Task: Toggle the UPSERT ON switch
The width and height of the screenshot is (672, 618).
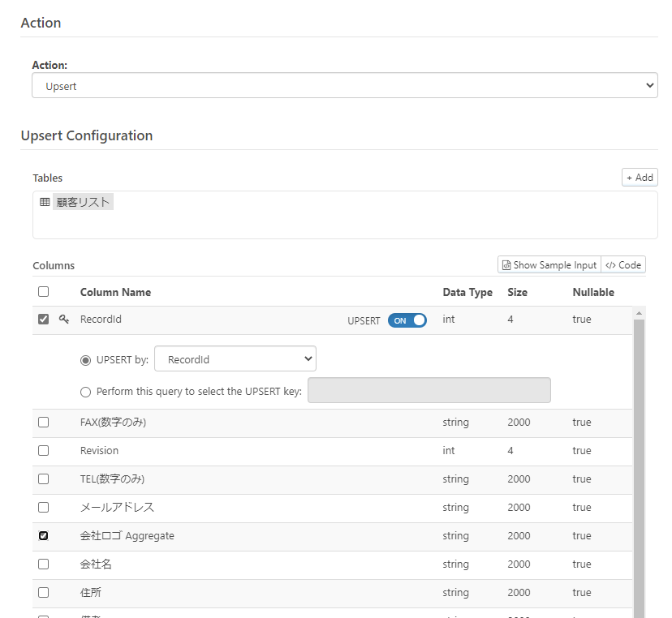Action: pos(407,320)
